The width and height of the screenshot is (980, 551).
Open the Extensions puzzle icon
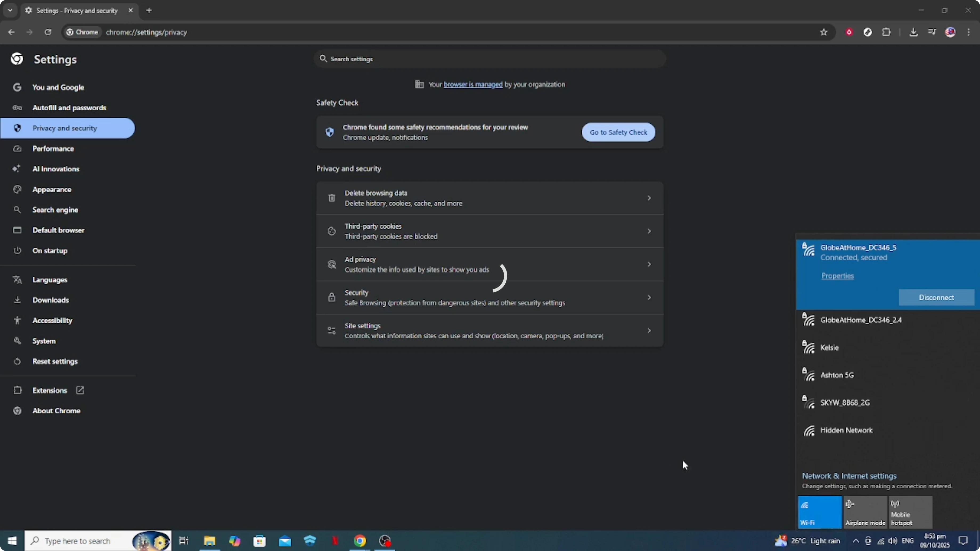887,32
